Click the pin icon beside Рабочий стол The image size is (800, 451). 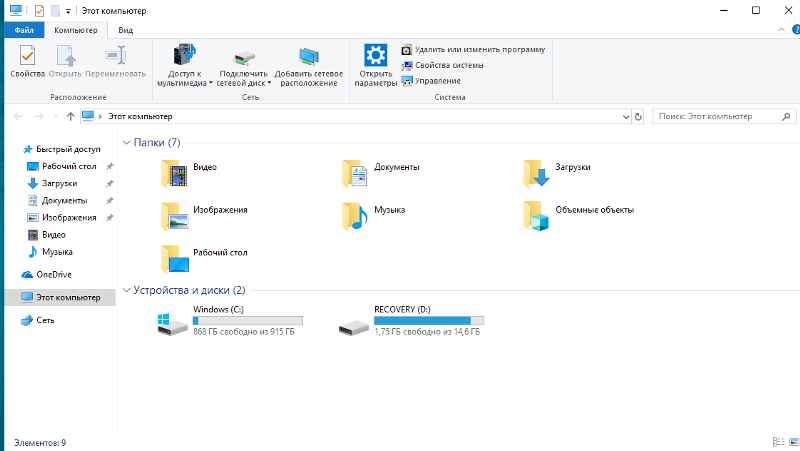point(109,166)
